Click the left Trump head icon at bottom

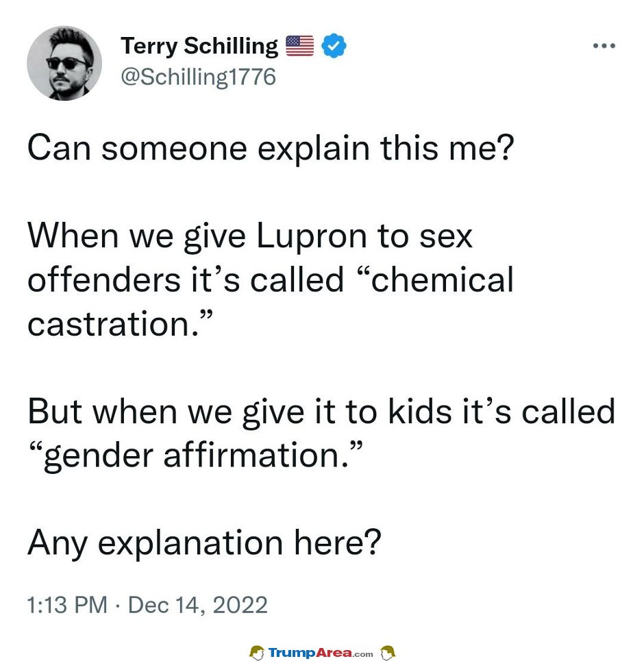(257, 653)
